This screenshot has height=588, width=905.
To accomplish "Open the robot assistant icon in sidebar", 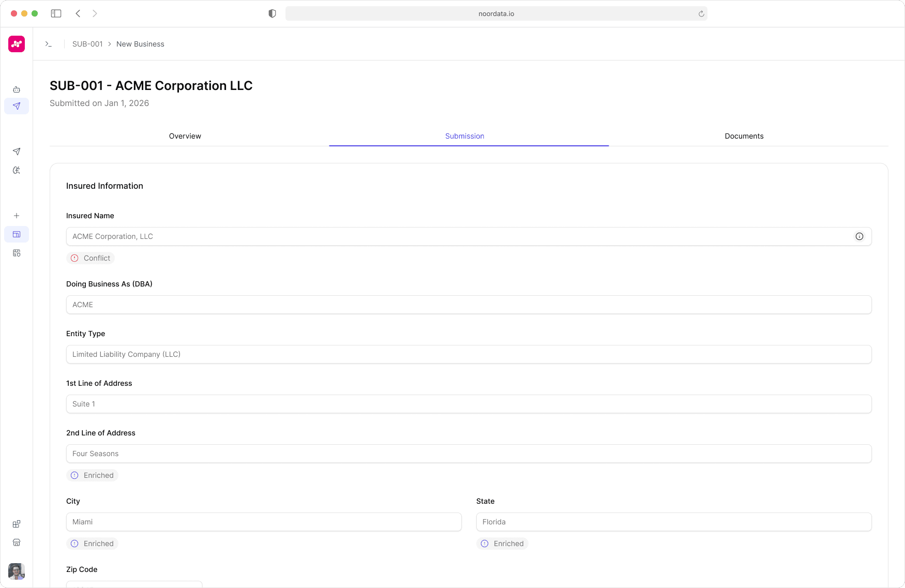I will (17, 89).
